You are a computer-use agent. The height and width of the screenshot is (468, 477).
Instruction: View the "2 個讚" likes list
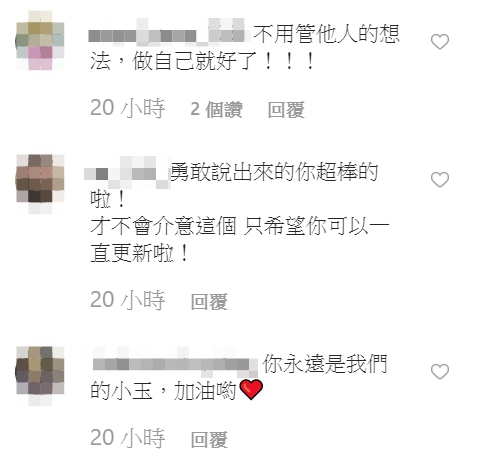[x=217, y=109]
